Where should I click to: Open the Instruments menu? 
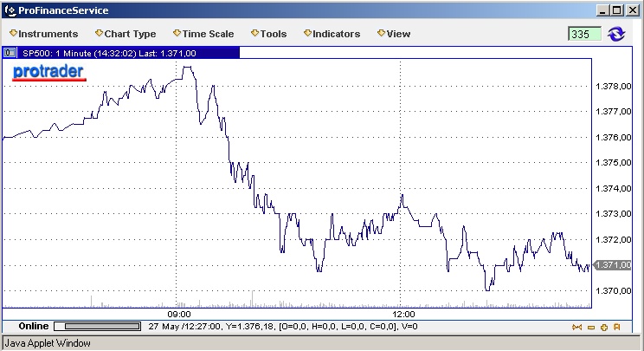(x=43, y=34)
